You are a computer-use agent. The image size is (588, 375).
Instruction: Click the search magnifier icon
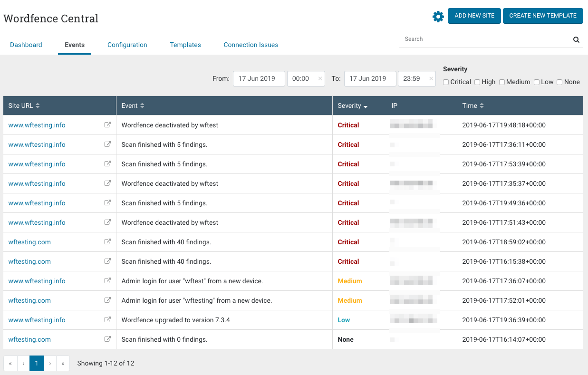576,40
